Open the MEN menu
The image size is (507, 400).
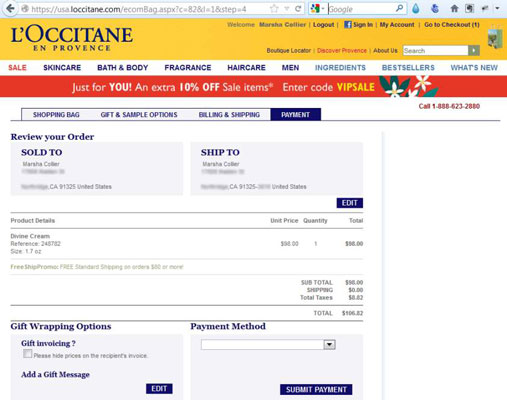290,68
